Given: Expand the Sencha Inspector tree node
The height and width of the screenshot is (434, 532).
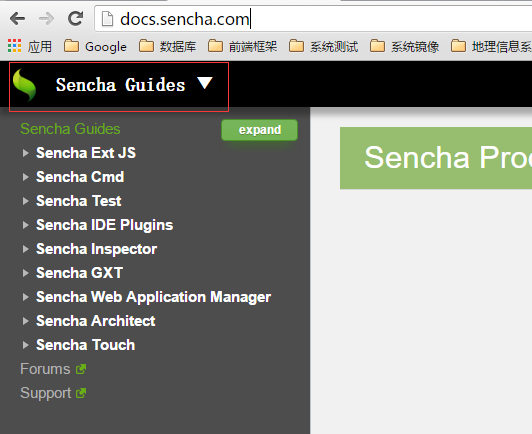Looking at the screenshot, I should (25, 249).
